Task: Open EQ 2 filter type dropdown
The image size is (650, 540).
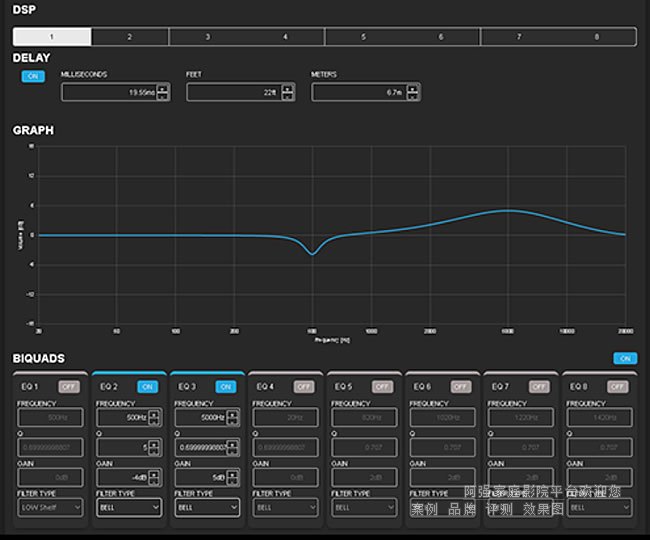Action: click(128, 508)
